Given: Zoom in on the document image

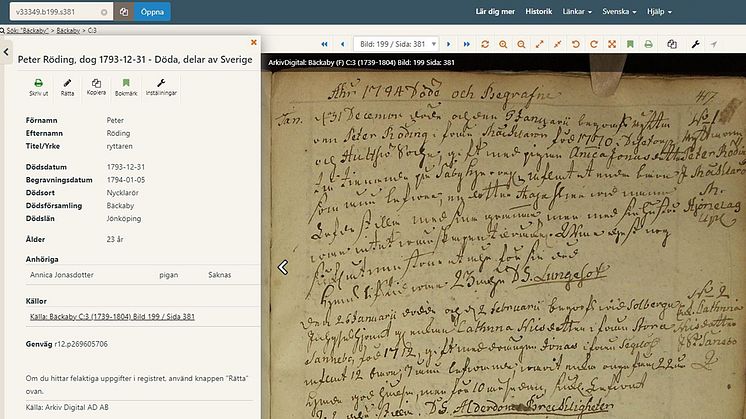Looking at the screenshot, I should (504, 44).
